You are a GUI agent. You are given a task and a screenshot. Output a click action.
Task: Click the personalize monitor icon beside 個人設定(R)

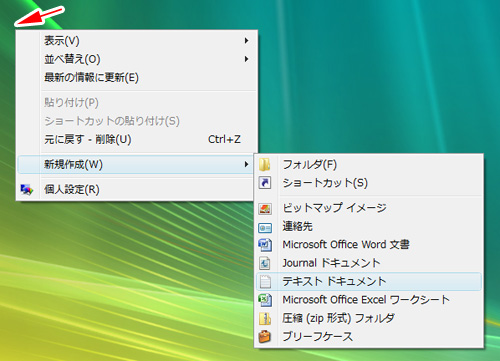pos(26,190)
